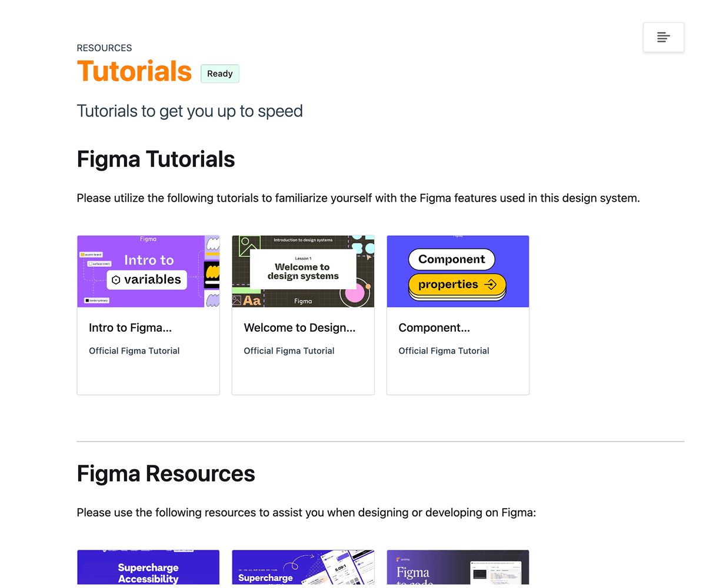The width and height of the screenshot is (706, 588).
Task: Click Official Figma Tutorial under Intro to Figma
Action: tap(134, 350)
